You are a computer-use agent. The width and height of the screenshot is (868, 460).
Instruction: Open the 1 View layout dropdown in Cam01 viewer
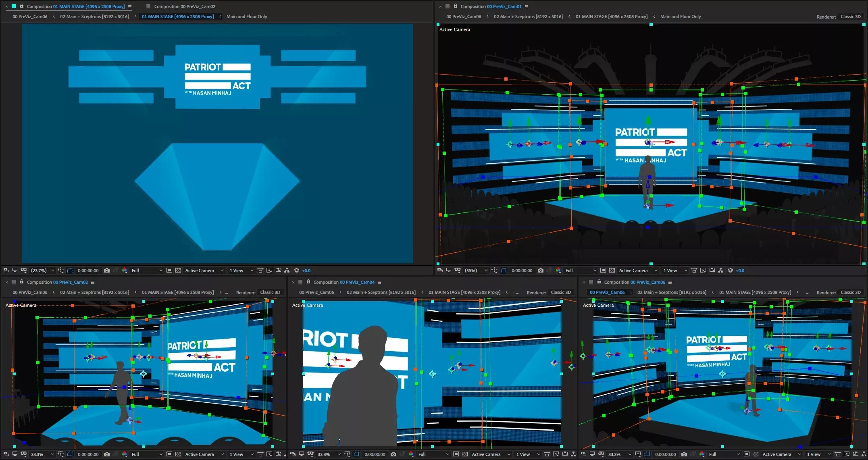[x=674, y=271]
